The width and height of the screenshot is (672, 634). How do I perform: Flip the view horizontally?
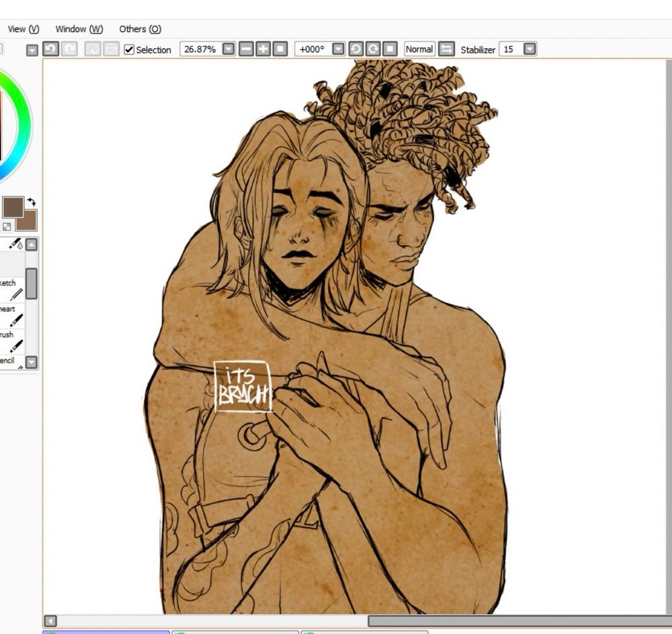(446, 49)
